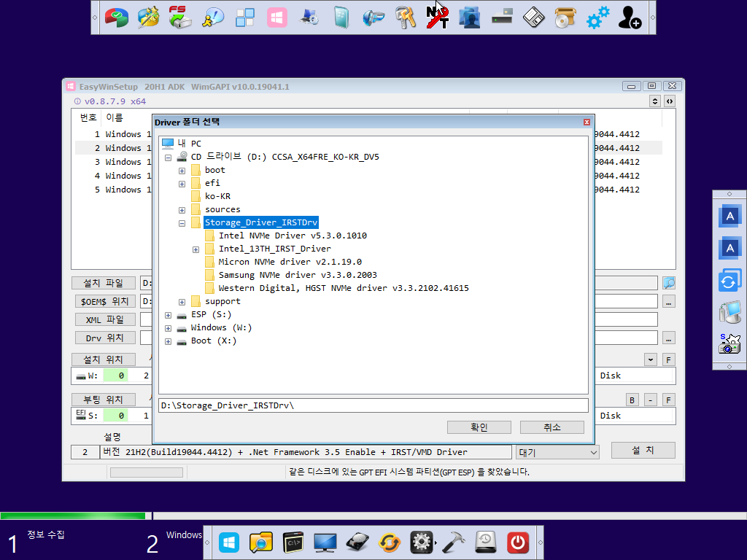Click the Windows start tile in dock
The width and height of the screenshot is (747, 560).
(x=228, y=542)
